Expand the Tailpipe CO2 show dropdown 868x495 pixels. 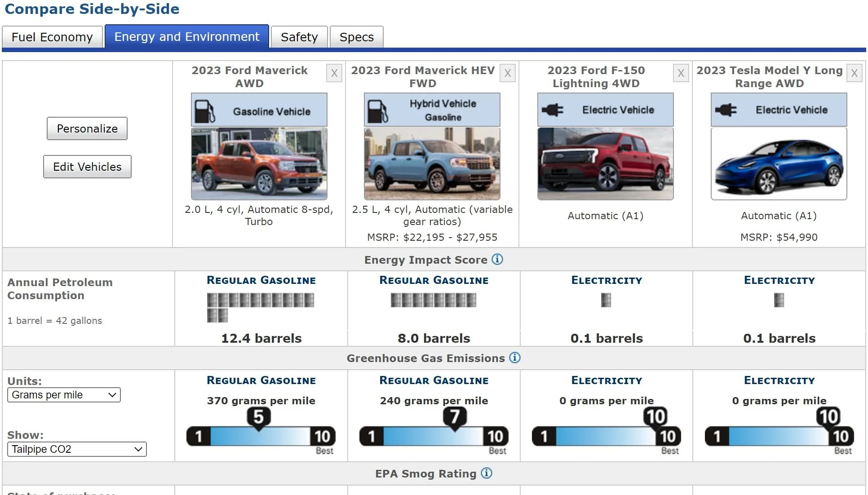(77, 449)
